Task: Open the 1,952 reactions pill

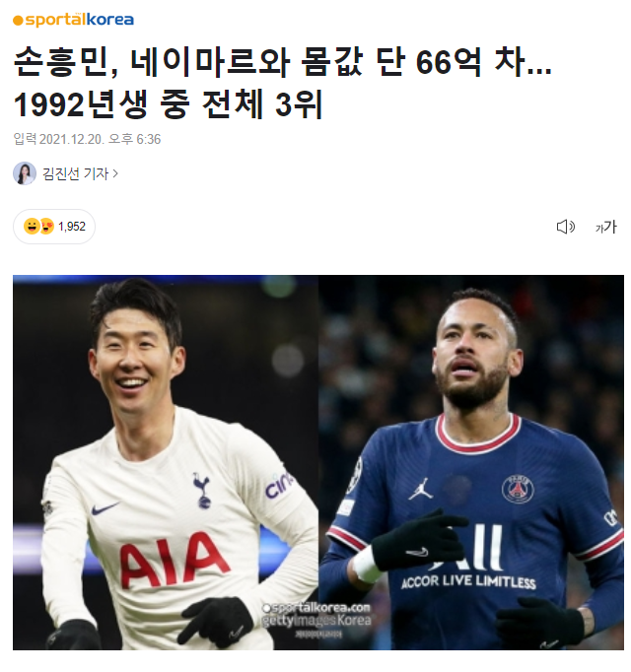Action: coord(54,227)
